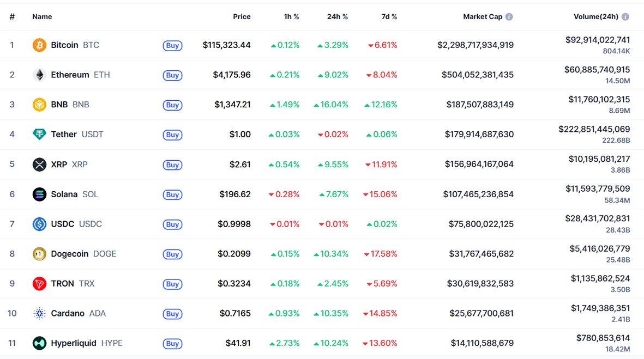Viewport: 644px width, 359px height.
Task: Click the Dogecoin logo icon
Action: (x=39, y=254)
